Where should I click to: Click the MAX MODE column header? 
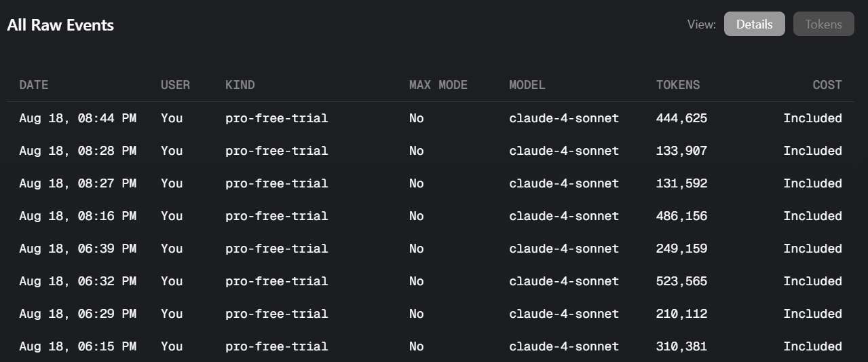point(438,85)
